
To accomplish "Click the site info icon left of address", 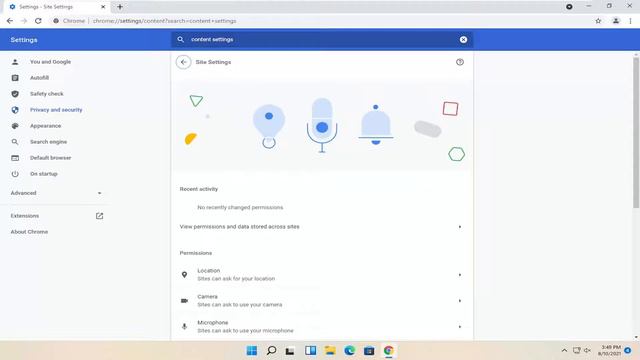I will [56, 21].
